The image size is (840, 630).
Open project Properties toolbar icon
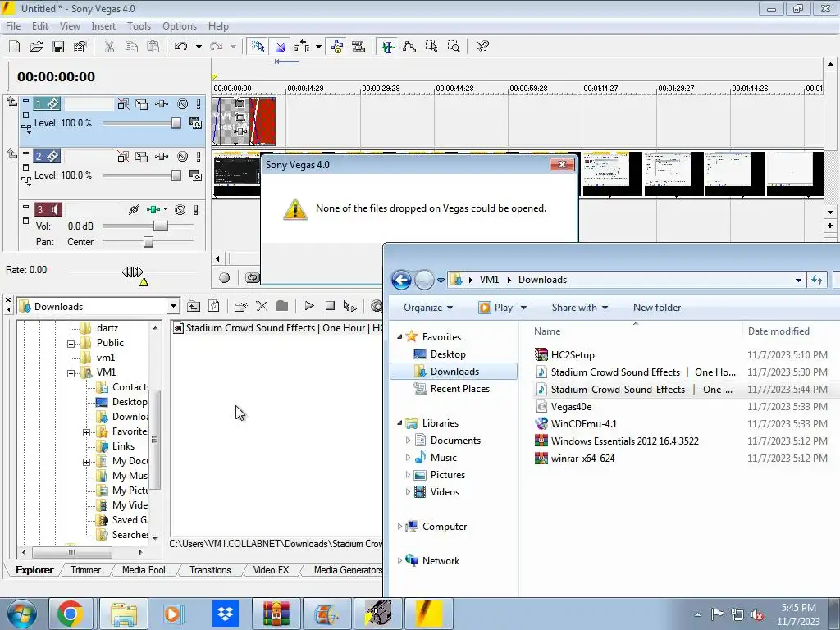coord(80,47)
